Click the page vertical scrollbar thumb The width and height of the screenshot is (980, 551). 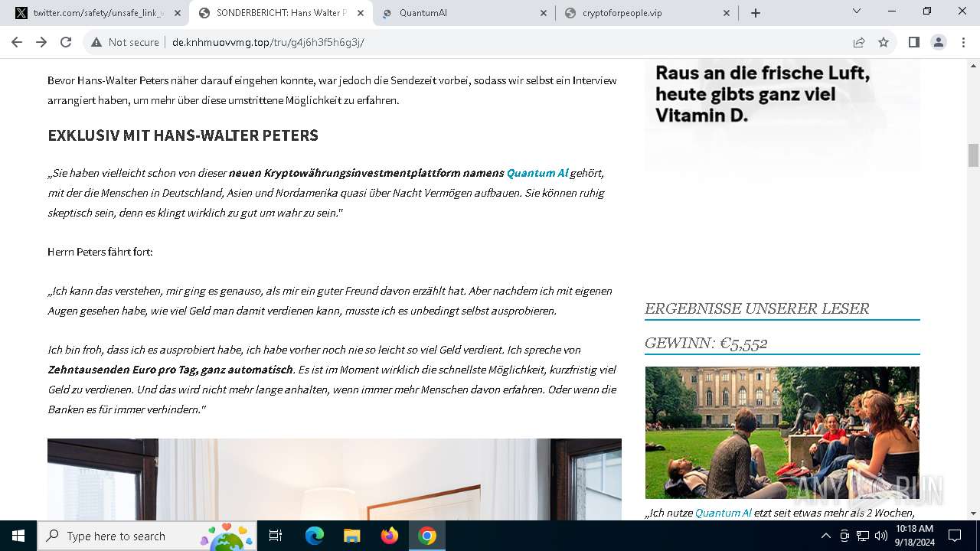(973, 155)
